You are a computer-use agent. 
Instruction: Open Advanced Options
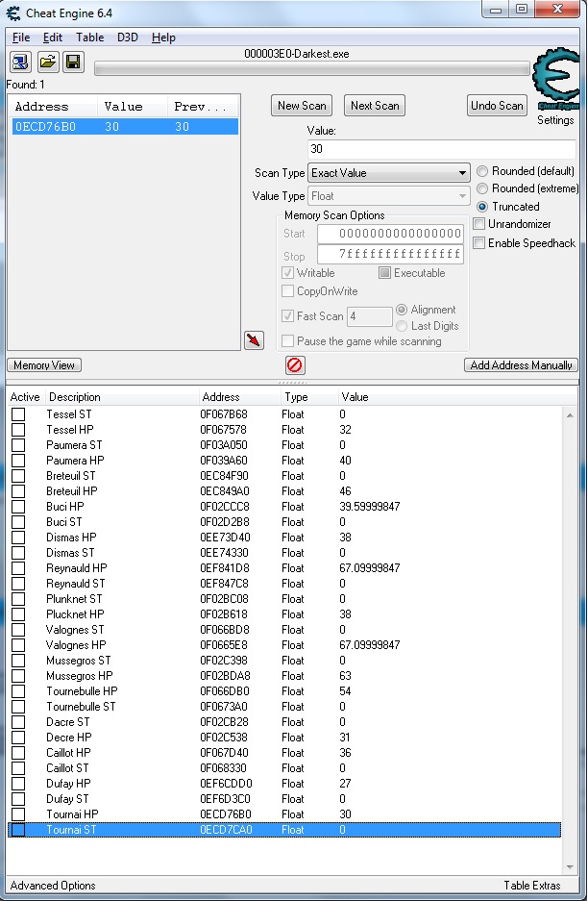(x=53, y=885)
